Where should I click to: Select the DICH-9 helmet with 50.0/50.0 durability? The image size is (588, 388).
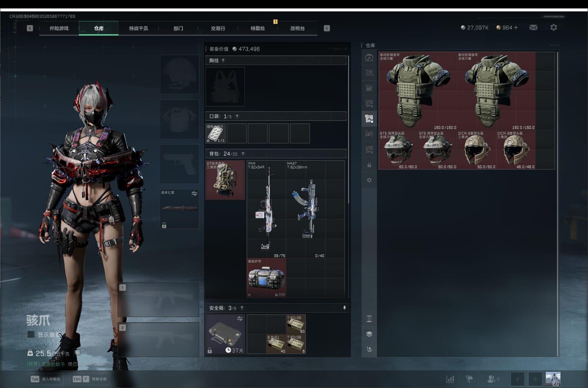476,150
